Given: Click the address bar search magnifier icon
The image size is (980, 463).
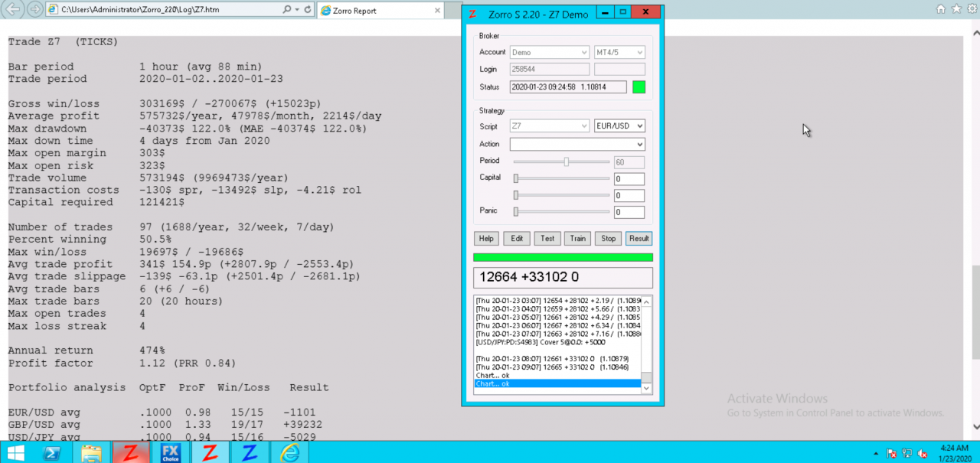Looking at the screenshot, I should [286, 10].
